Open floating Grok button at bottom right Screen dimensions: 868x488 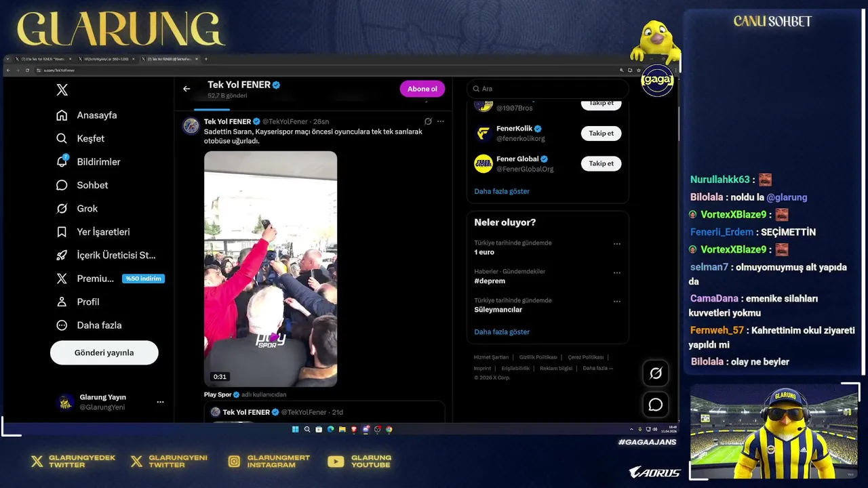656,373
